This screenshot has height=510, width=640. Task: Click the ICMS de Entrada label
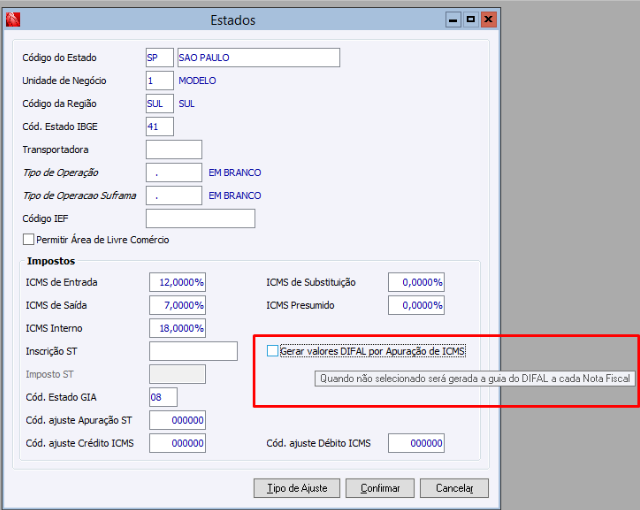(x=62, y=282)
